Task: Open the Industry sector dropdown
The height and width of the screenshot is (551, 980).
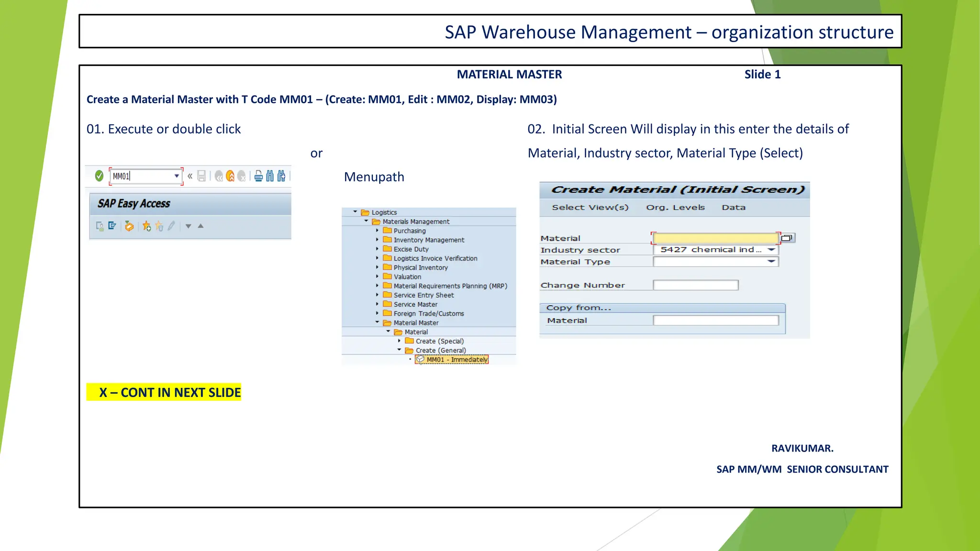Action: coord(771,250)
